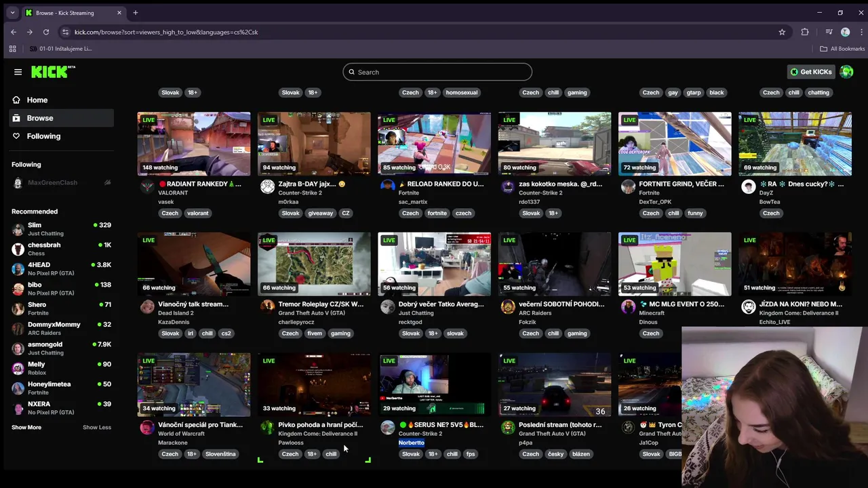Screen dimensions: 868x488
Task: Close the Browse - Kick Streaming tab
Action: click(x=120, y=13)
